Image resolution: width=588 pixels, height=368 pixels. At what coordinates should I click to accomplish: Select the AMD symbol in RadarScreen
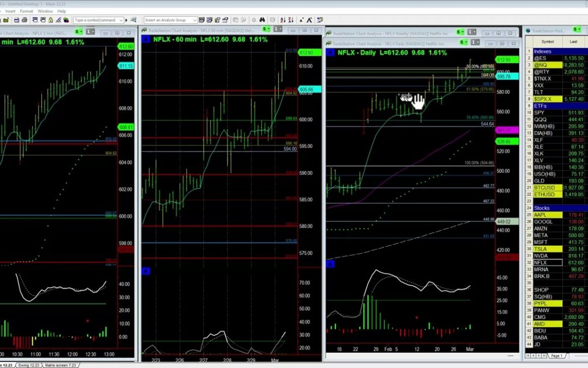click(x=548, y=324)
